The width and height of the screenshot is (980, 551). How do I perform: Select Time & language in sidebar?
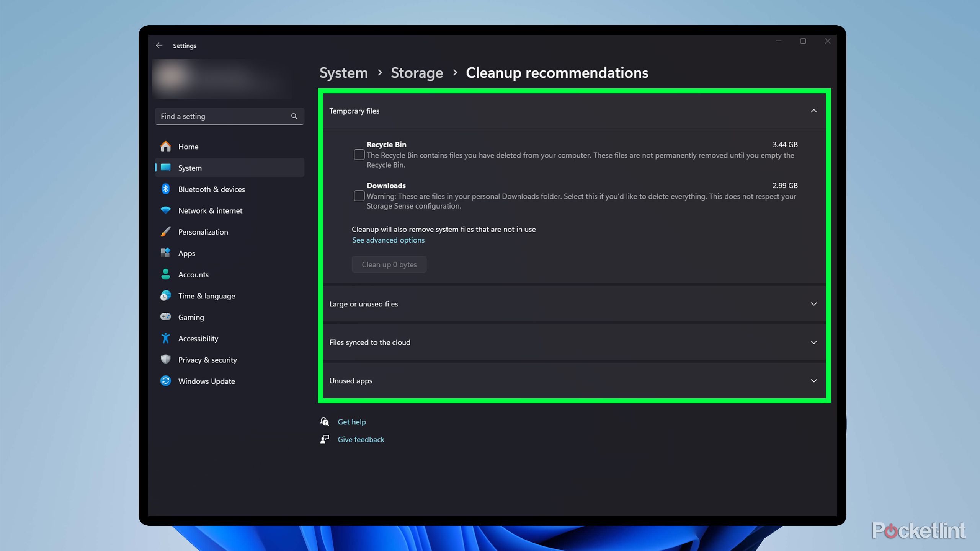pyautogui.click(x=206, y=296)
